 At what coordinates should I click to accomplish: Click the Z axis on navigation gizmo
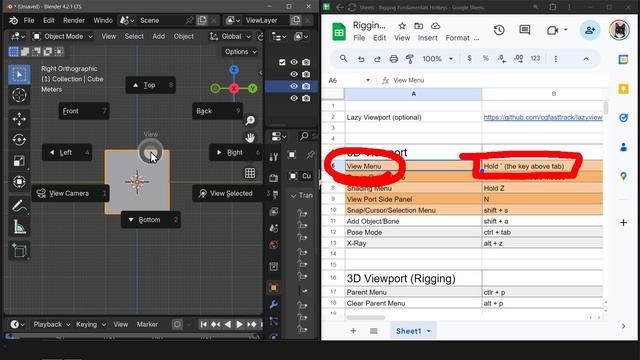click(234, 70)
